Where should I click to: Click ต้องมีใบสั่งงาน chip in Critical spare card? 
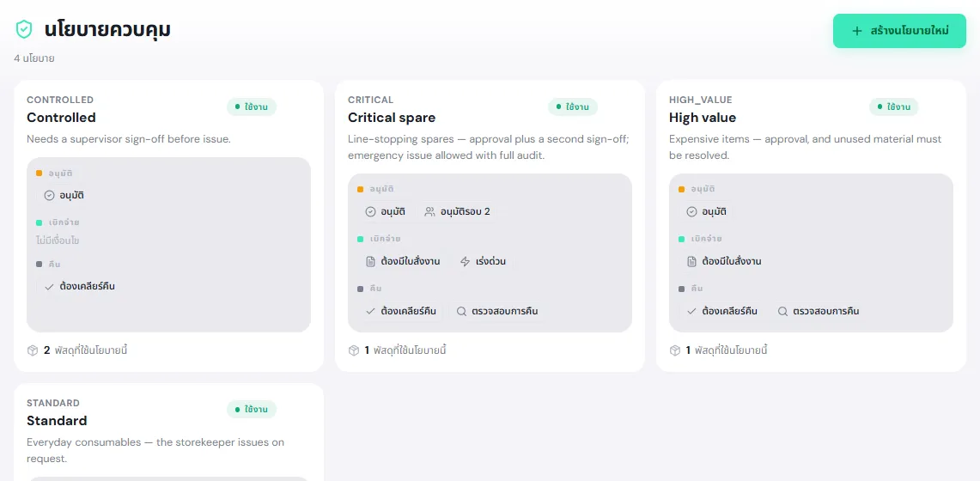403,261
